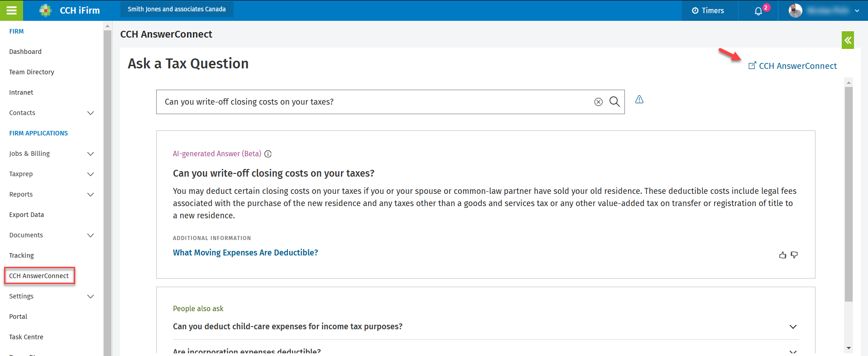Click the 'People also ask' heading
This screenshot has height=356, width=868.
(198, 308)
